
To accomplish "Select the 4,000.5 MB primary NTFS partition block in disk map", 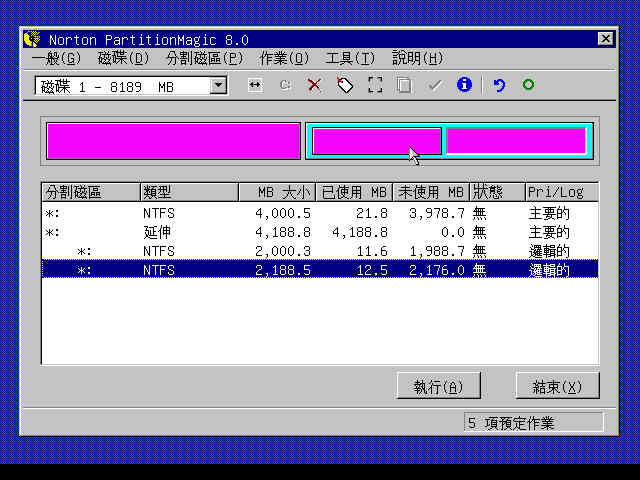I will pyautogui.click(x=173, y=141).
